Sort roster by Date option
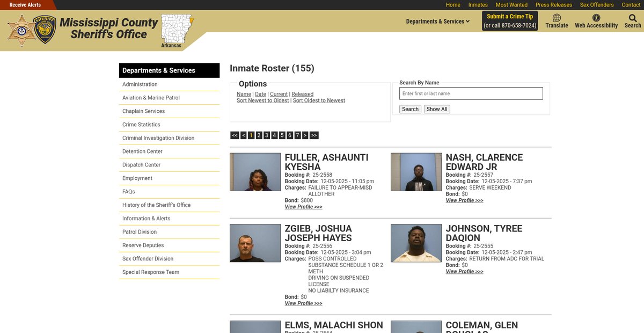This screenshot has height=333, width=644. [x=260, y=94]
